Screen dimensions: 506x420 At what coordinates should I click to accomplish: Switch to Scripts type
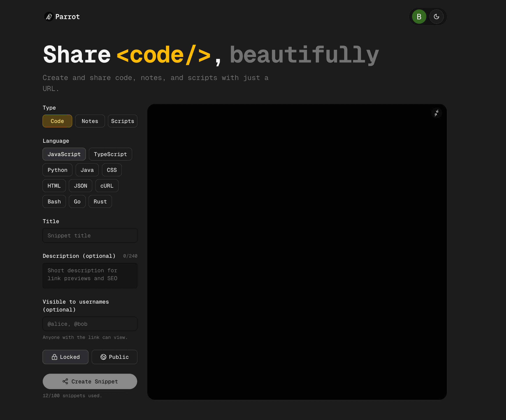(x=123, y=121)
